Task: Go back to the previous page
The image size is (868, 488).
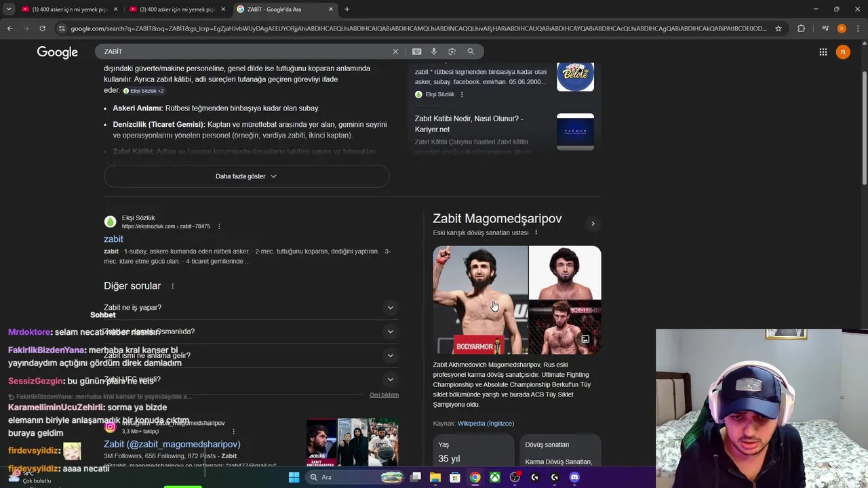Action: point(9,28)
